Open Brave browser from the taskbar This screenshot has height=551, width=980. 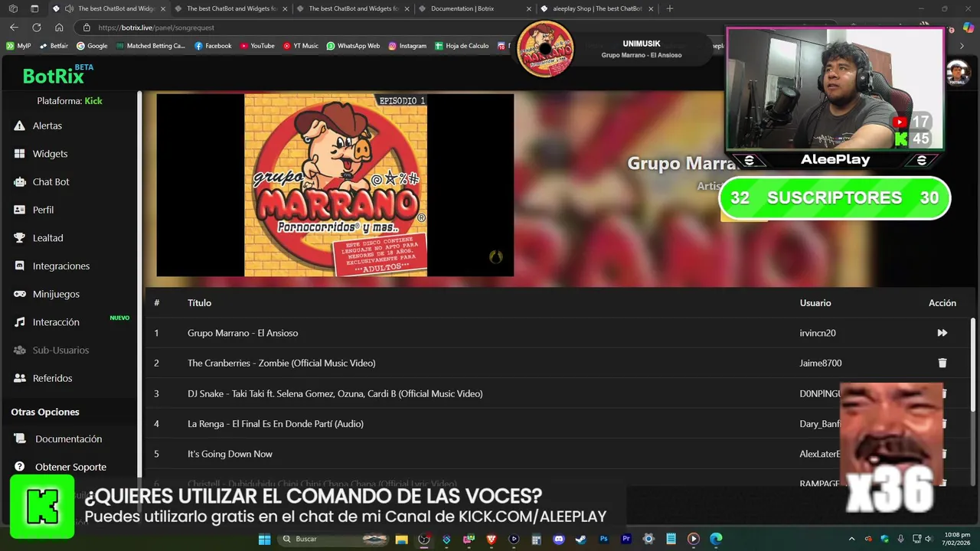click(x=492, y=539)
